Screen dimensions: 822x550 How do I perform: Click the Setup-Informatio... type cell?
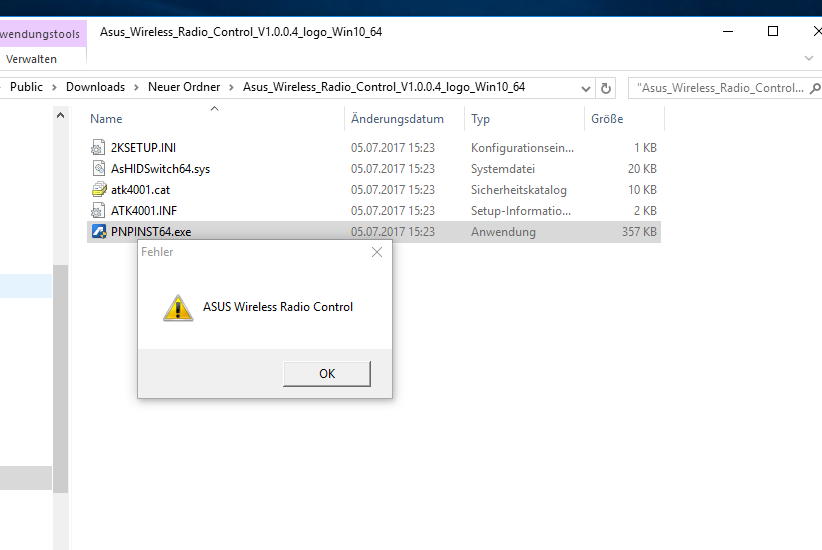521,211
